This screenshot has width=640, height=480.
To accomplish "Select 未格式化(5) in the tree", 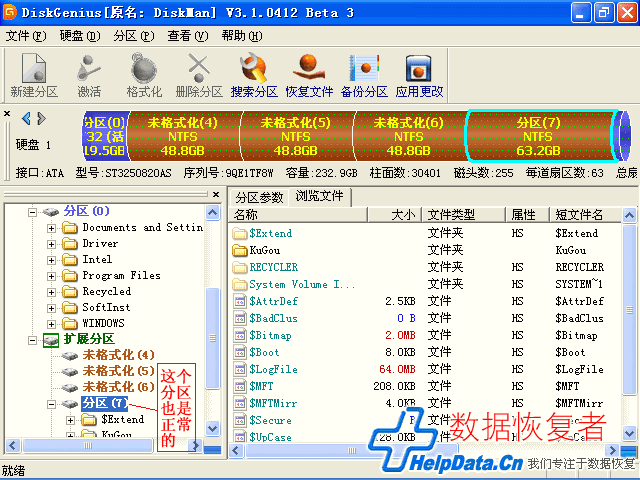I will pyautogui.click(x=118, y=371).
